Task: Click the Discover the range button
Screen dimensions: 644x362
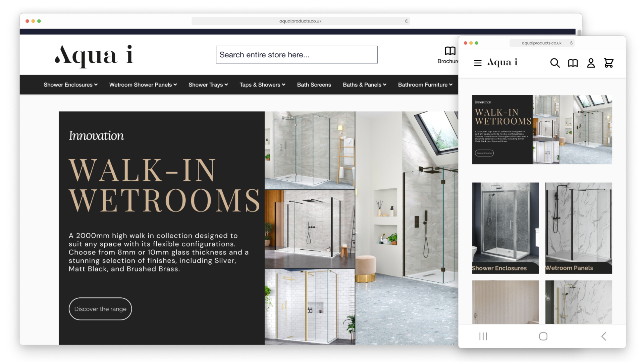Action: (100, 309)
